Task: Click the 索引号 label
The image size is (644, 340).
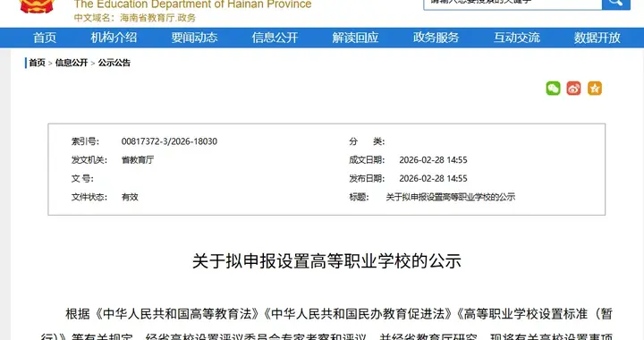Action: pyautogui.click(x=85, y=141)
